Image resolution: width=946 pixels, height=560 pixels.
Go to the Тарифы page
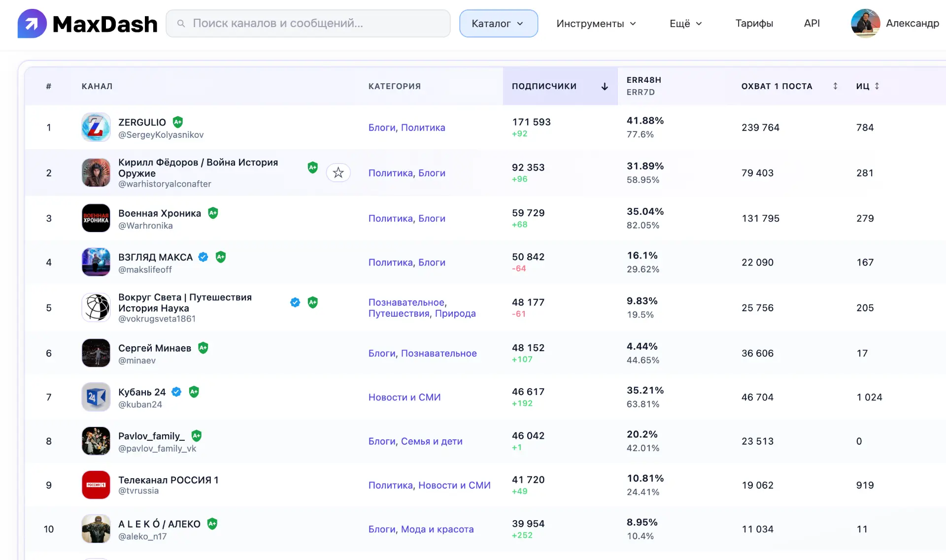click(754, 23)
